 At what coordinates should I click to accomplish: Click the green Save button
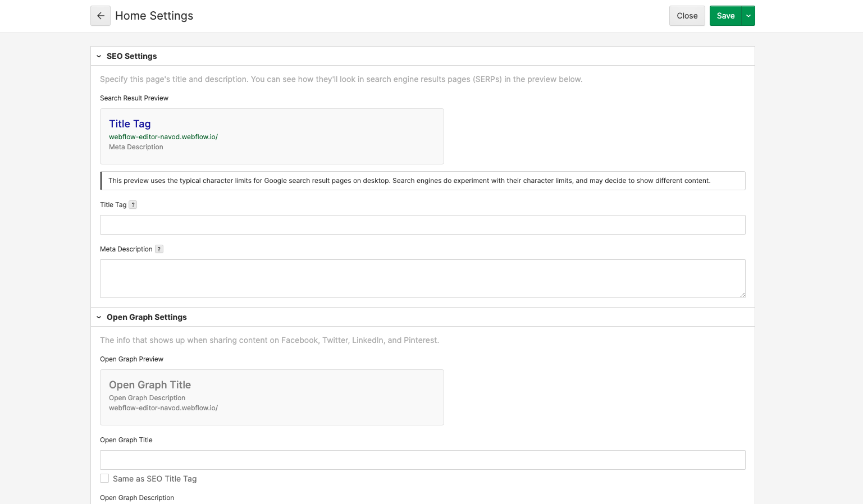click(x=725, y=16)
